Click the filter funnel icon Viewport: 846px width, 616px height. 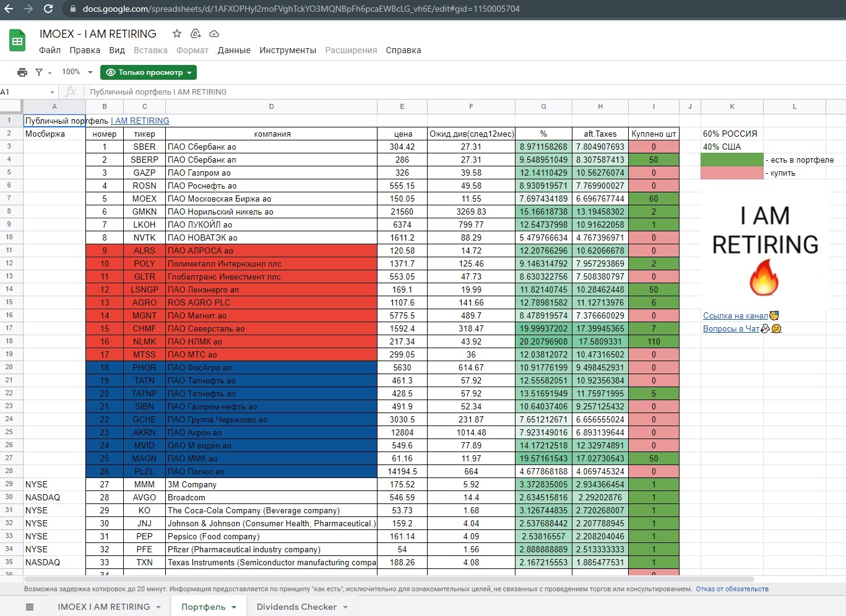coord(39,72)
